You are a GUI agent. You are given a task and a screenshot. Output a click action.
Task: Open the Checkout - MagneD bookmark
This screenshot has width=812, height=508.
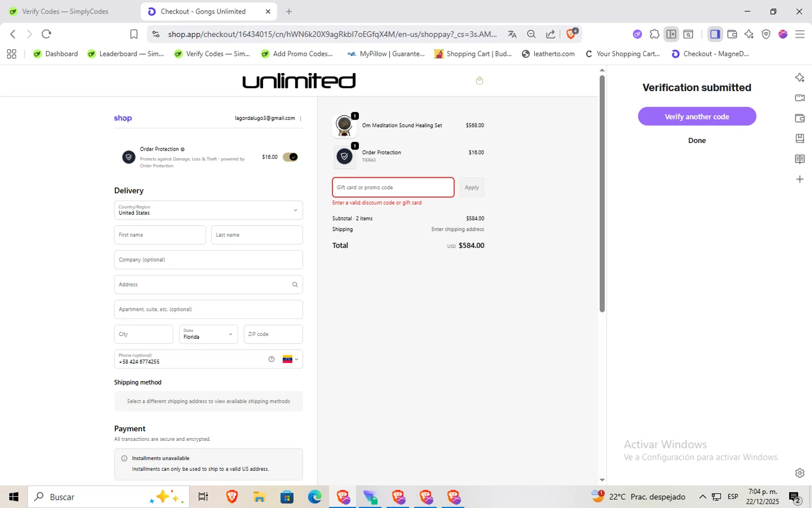pos(710,54)
